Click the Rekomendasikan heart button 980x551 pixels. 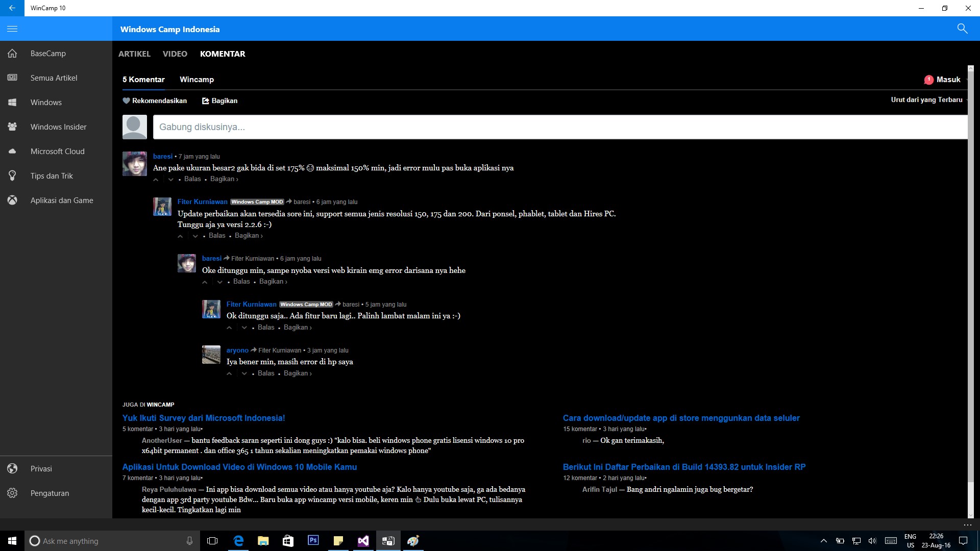click(155, 101)
